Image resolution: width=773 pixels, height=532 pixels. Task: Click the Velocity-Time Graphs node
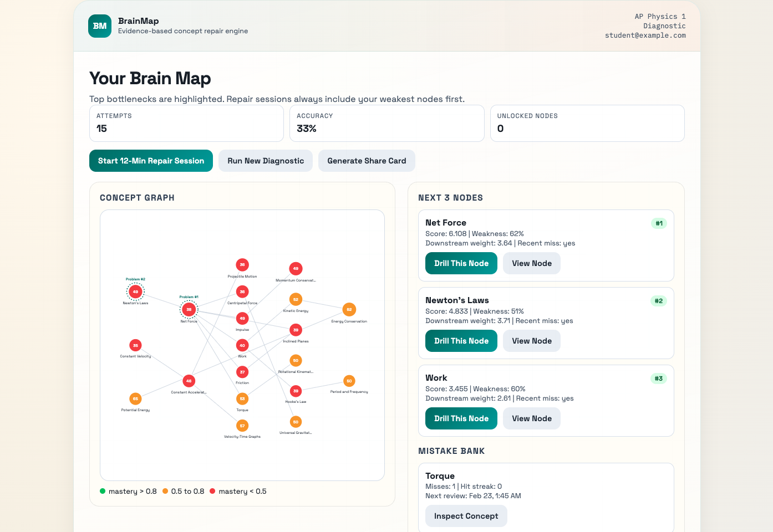tap(242, 425)
